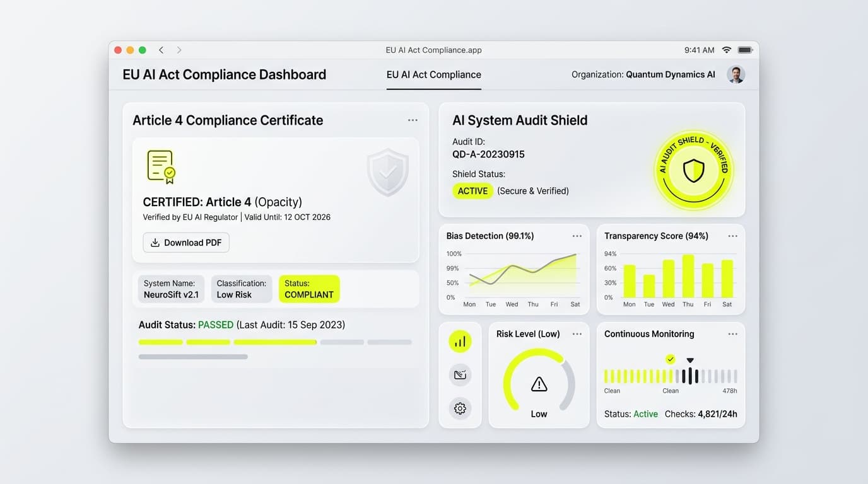Switch to EU AI Act Compliance tab

(x=434, y=74)
